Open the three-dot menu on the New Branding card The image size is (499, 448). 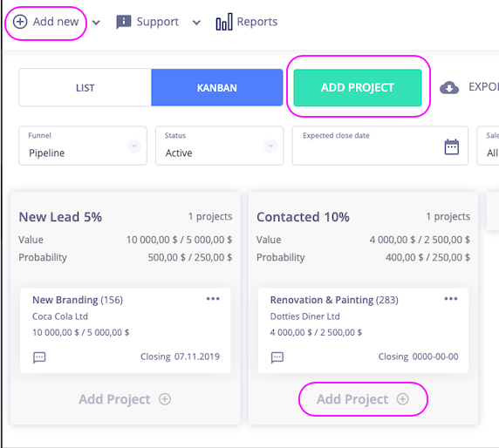pyautogui.click(x=213, y=299)
